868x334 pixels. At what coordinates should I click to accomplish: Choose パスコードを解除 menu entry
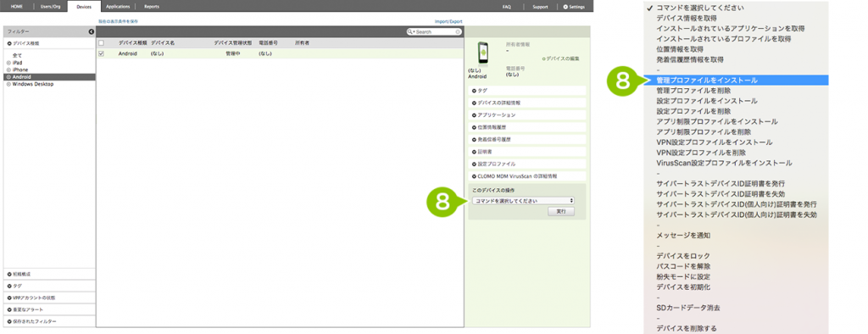(683, 266)
